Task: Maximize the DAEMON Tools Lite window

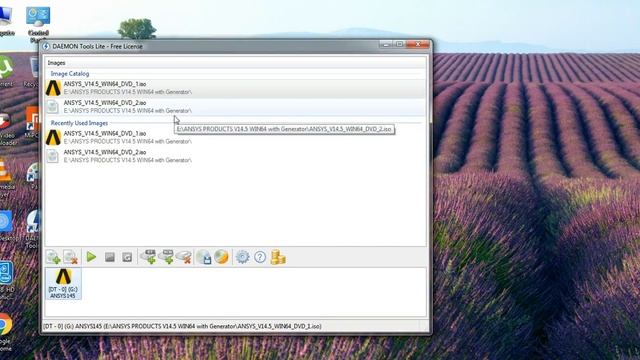Action: point(400,44)
